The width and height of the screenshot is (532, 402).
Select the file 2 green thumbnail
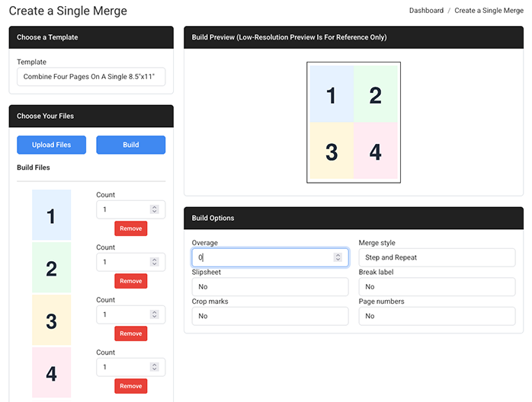click(x=51, y=267)
